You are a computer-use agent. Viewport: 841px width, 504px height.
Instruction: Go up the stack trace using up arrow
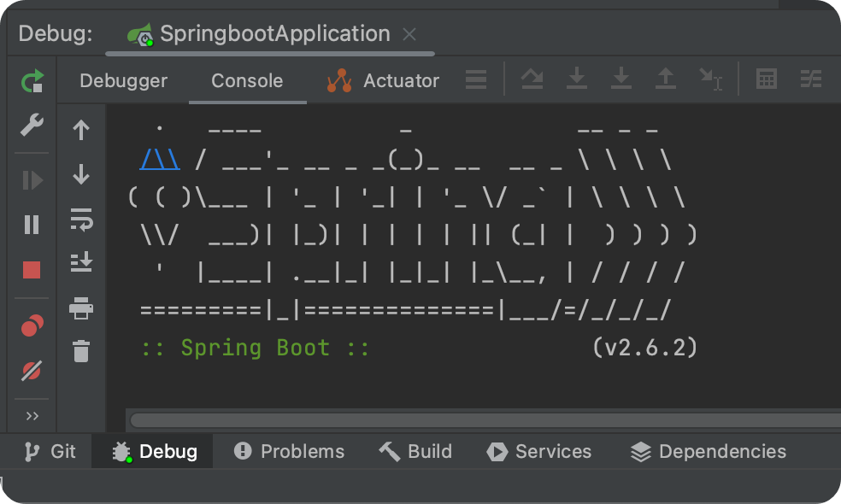click(x=81, y=130)
